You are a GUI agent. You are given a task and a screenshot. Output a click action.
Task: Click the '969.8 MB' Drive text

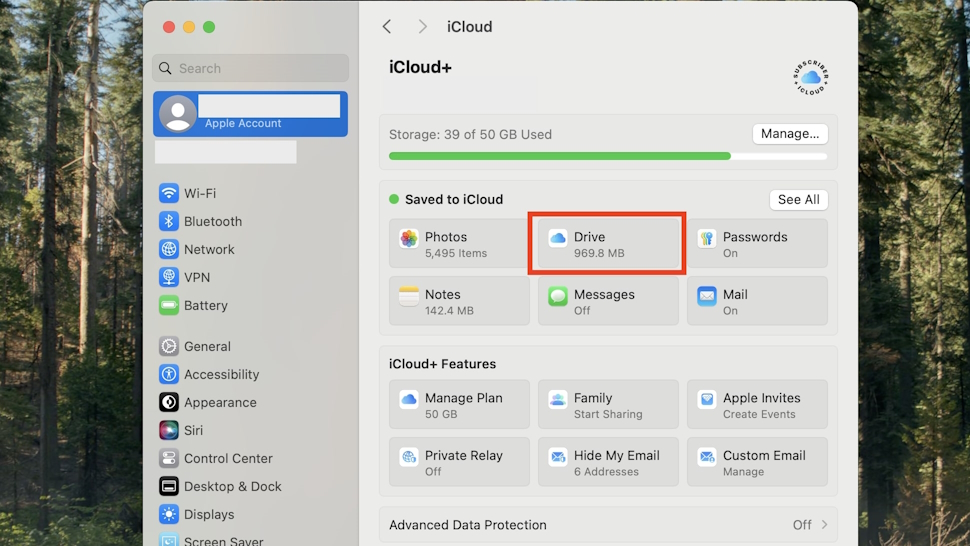click(599, 253)
